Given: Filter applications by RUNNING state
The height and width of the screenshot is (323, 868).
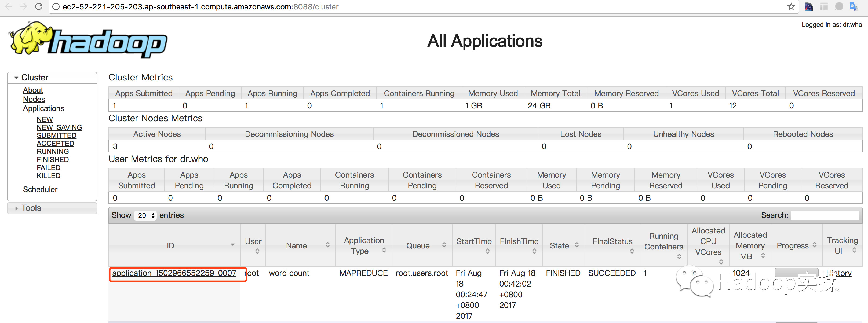Looking at the screenshot, I should tap(53, 152).
